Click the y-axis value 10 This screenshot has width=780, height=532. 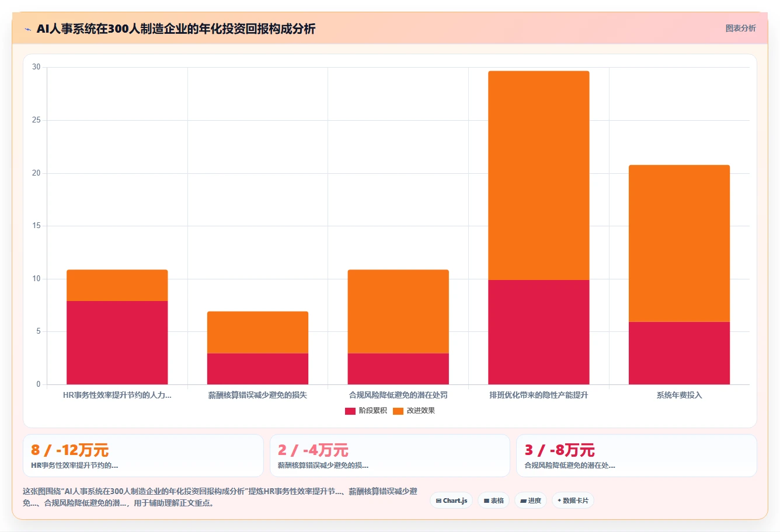point(36,279)
